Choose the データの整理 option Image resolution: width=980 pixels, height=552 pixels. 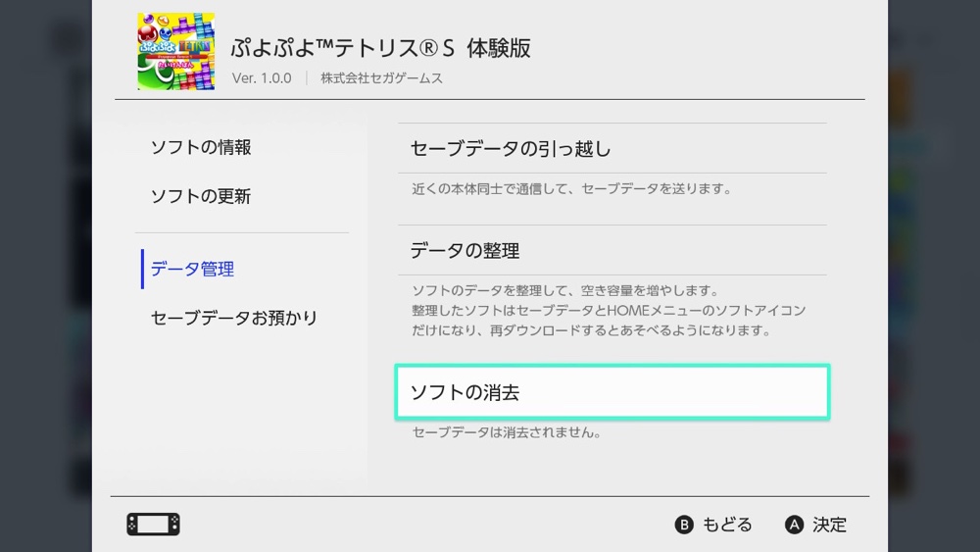[612, 251]
